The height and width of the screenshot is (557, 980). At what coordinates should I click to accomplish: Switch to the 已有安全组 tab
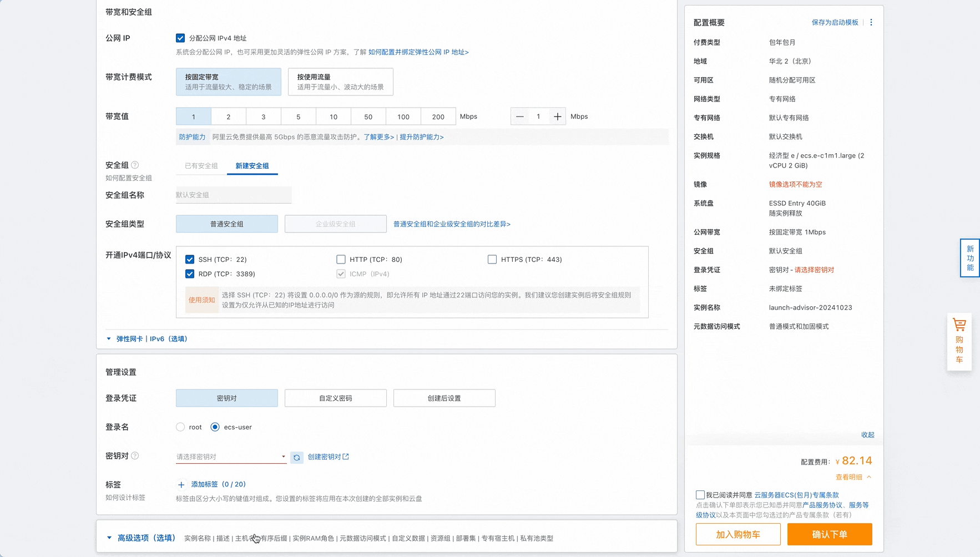200,165
